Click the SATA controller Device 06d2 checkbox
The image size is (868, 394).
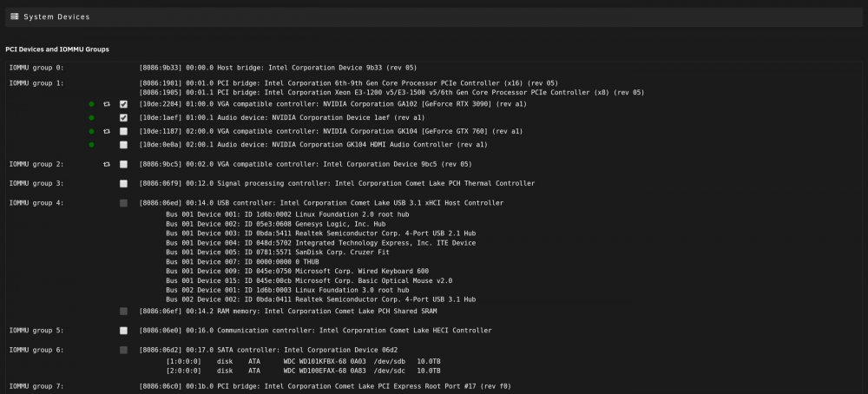click(123, 350)
